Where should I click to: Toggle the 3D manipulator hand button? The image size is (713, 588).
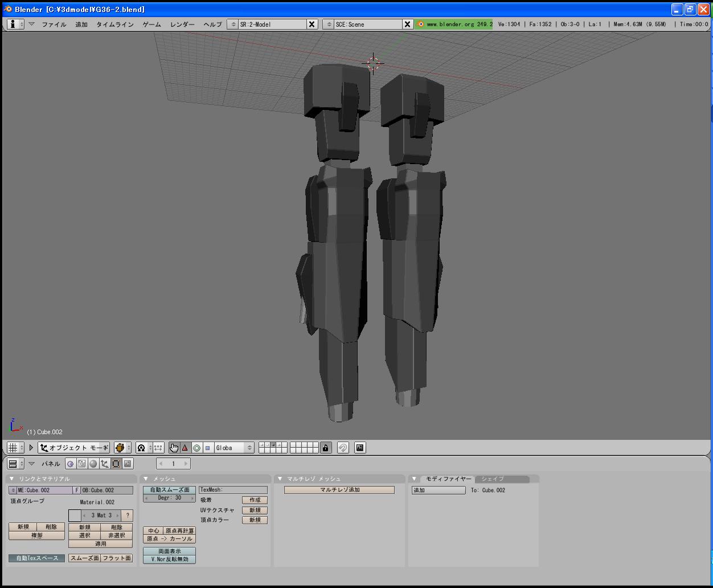[x=174, y=448]
